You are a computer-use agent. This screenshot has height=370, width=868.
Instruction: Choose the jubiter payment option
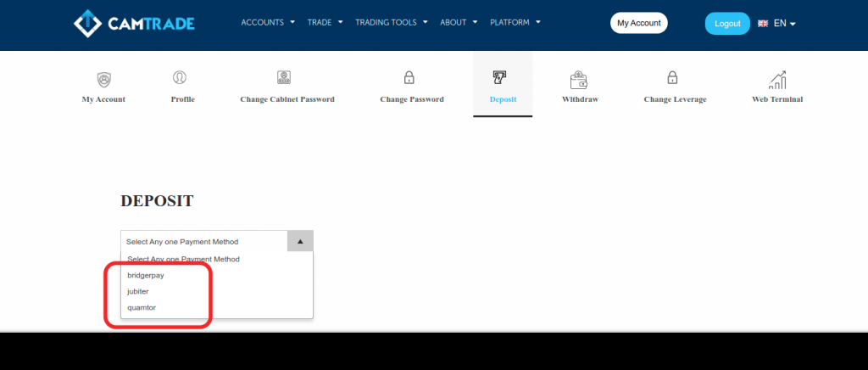[x=217, y=291]
